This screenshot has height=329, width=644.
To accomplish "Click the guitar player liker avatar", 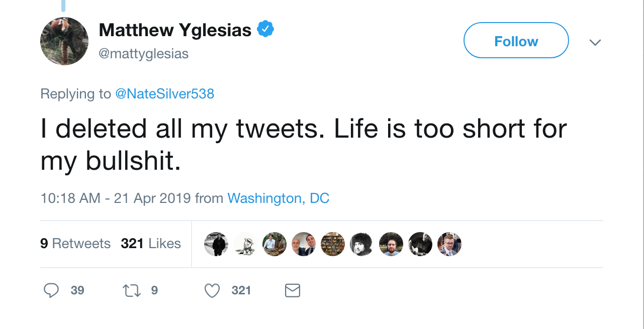I will click(420, 244).
